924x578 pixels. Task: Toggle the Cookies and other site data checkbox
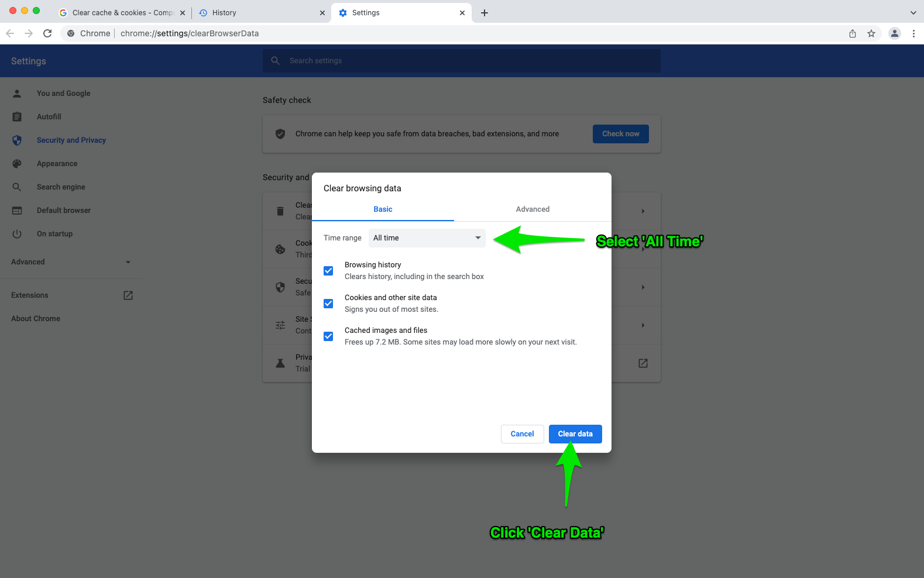[328, 304]
